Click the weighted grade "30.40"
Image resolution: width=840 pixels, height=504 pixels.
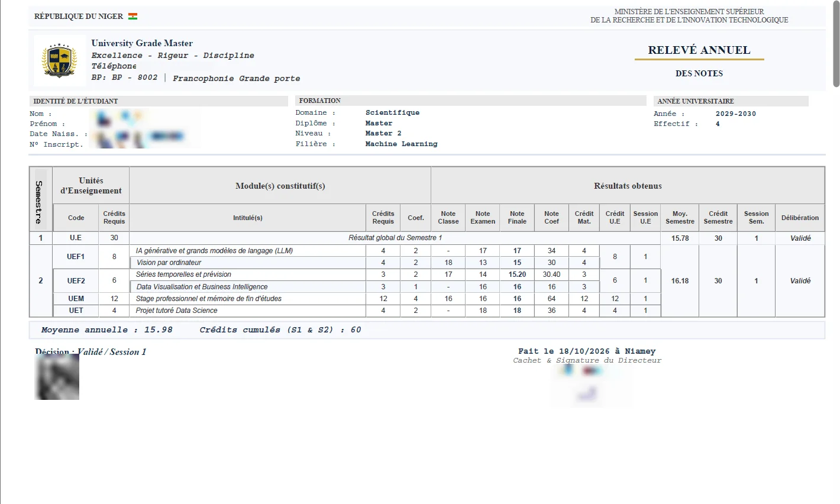click(551, 274)
